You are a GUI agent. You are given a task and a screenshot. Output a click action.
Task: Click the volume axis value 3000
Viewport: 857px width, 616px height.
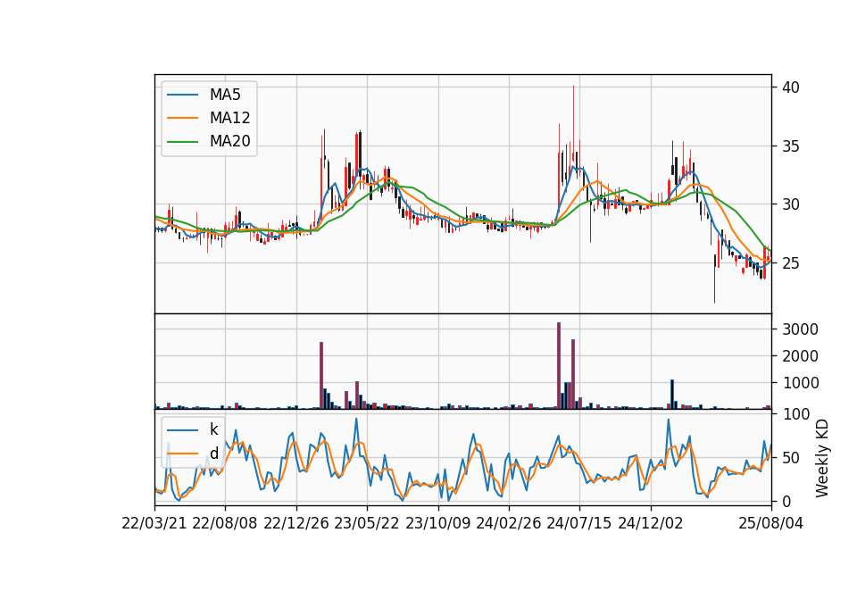tap(800, 329)
